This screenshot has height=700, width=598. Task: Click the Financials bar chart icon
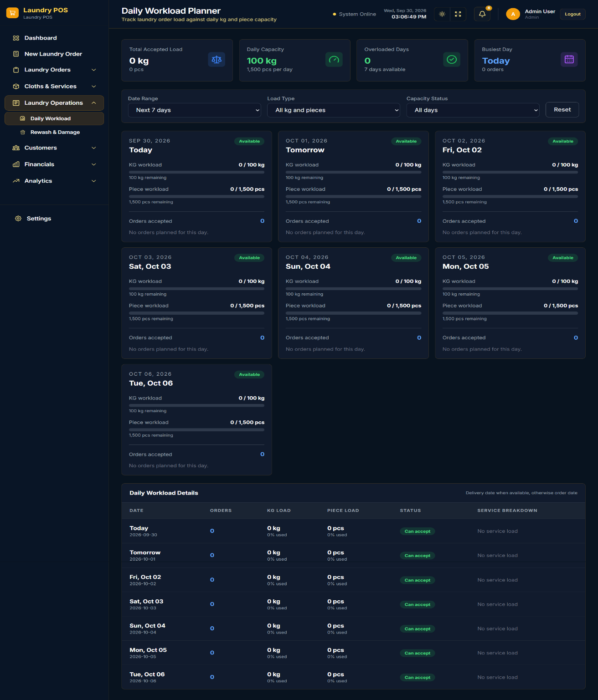[x=16, y=164]
